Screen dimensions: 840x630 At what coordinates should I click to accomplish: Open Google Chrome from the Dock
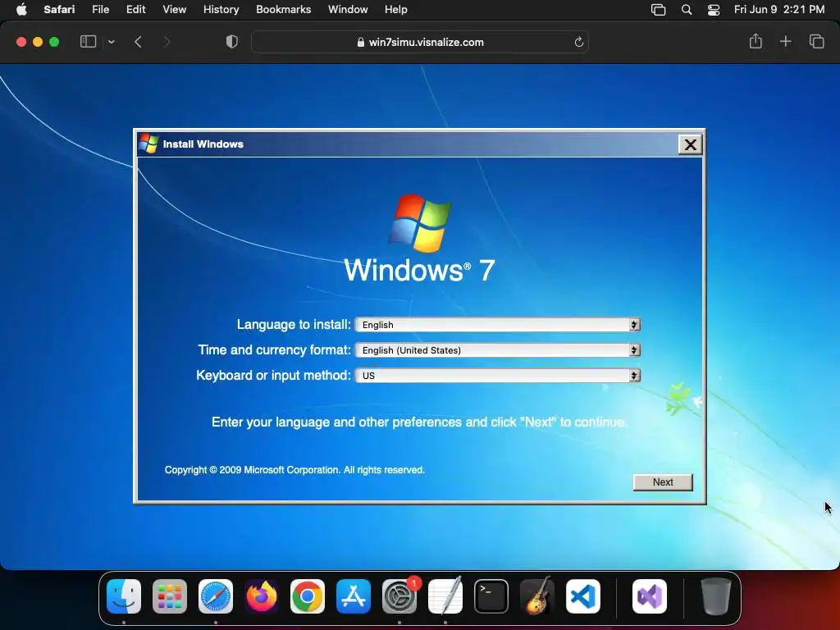308,596
